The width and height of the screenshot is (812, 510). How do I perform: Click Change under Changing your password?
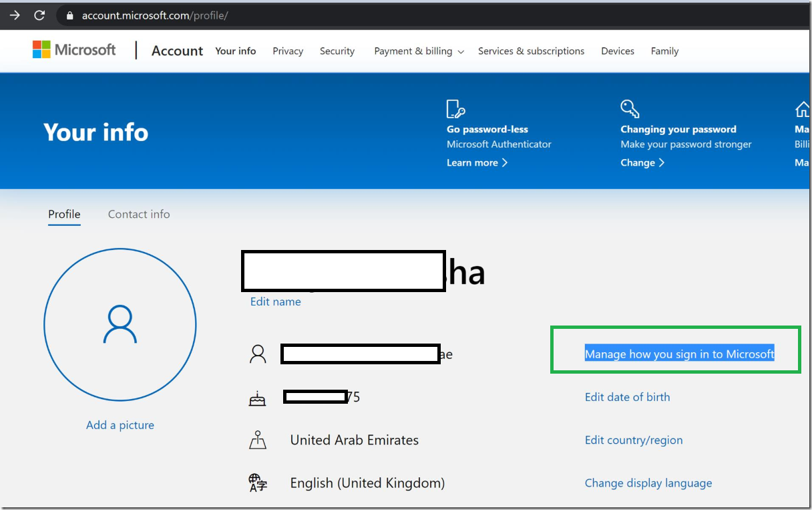point(642,162)
